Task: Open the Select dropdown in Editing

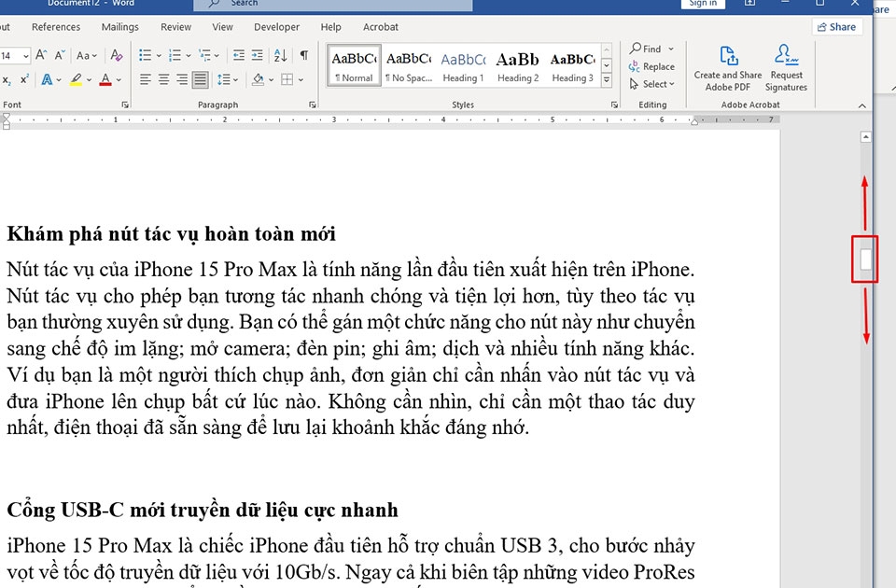Action: coord(652,84)
